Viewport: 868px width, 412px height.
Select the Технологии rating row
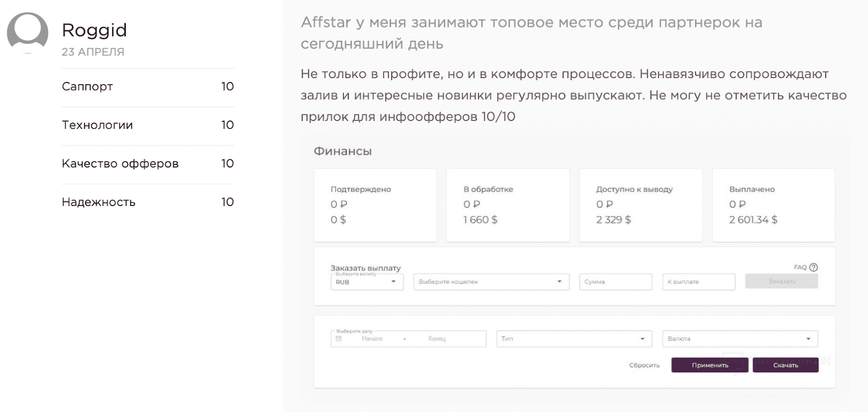(148, 125)
